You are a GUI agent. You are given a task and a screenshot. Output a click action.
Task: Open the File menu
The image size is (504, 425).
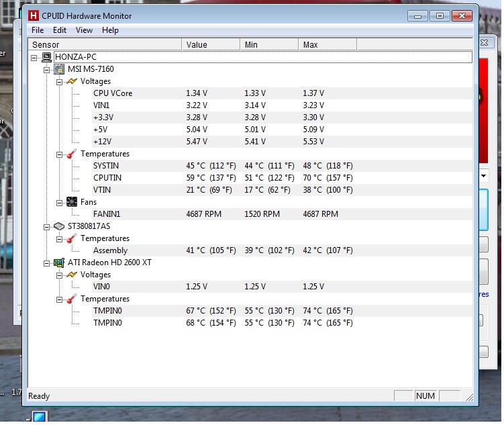38,30
